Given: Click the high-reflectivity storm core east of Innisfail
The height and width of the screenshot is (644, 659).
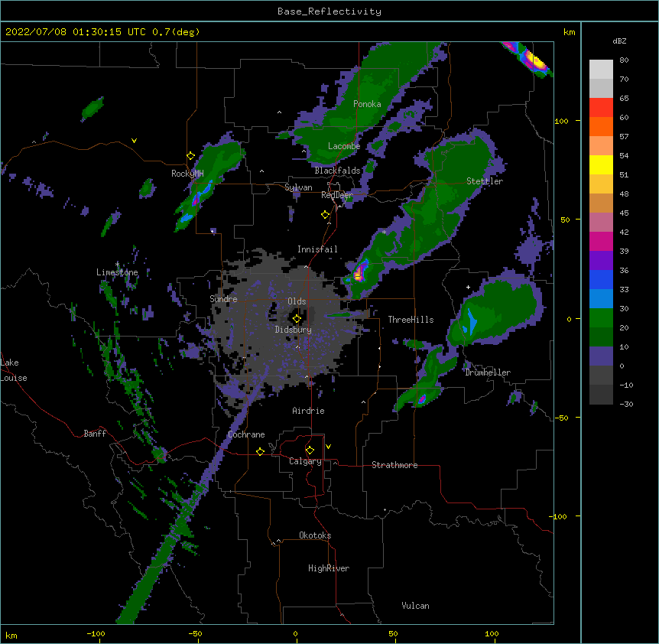Looking at the screenshot, I should 360,273.
